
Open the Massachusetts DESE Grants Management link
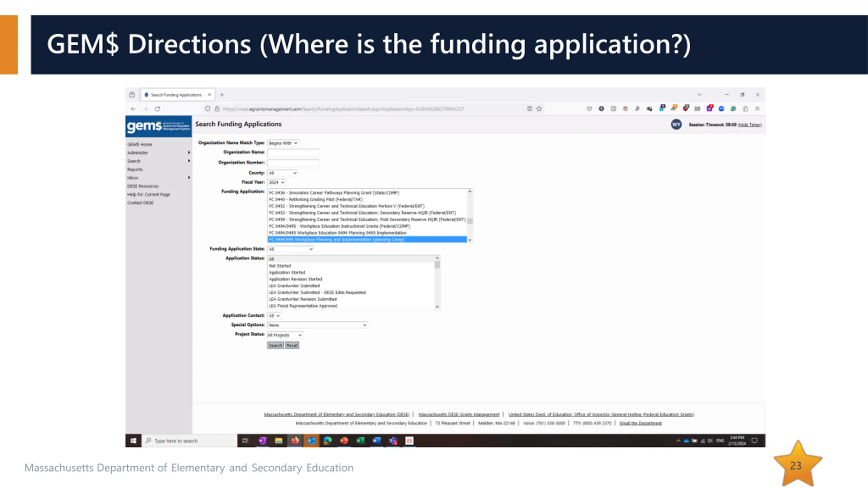tap(459, 414)
